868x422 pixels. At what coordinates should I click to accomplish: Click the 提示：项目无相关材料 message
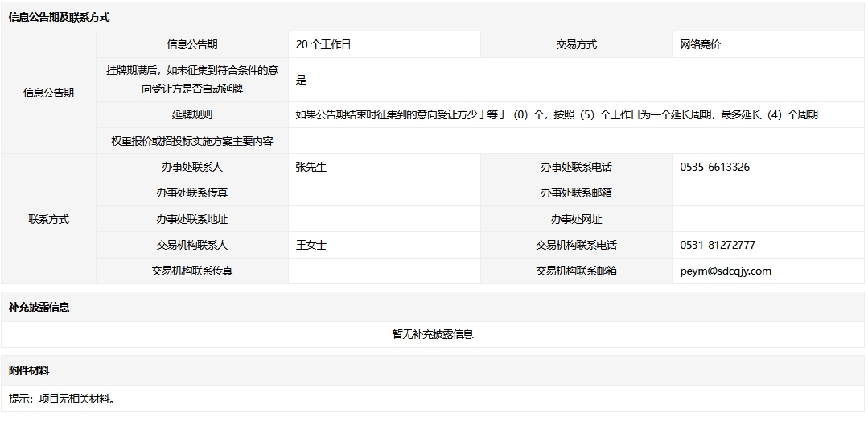tap(61, 399)
